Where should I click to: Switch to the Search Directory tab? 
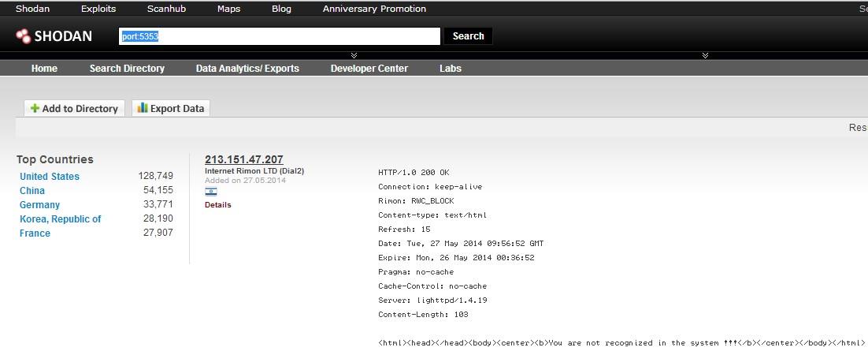click(x=127, y=69)
